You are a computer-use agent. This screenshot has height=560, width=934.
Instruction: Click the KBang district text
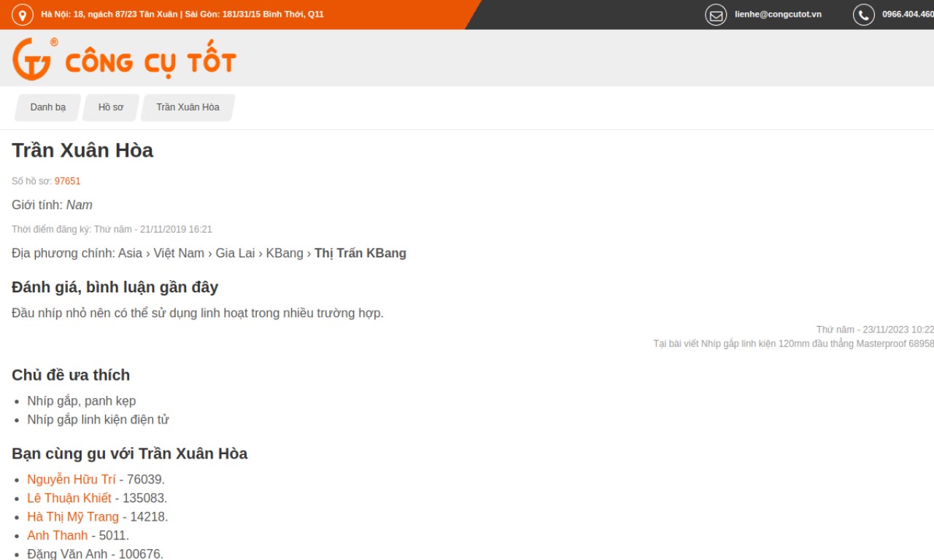[285, 253]
